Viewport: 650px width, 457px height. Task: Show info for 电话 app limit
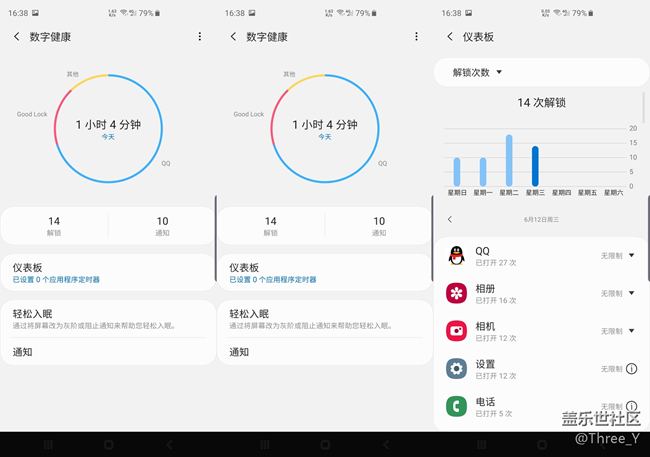coord(631,406)
